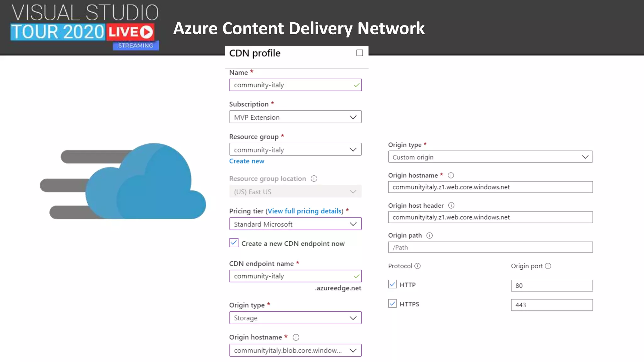Show Origin host header info tooltip
The width and height of the screenshot is (644, 362).
(x=451, y=206)
